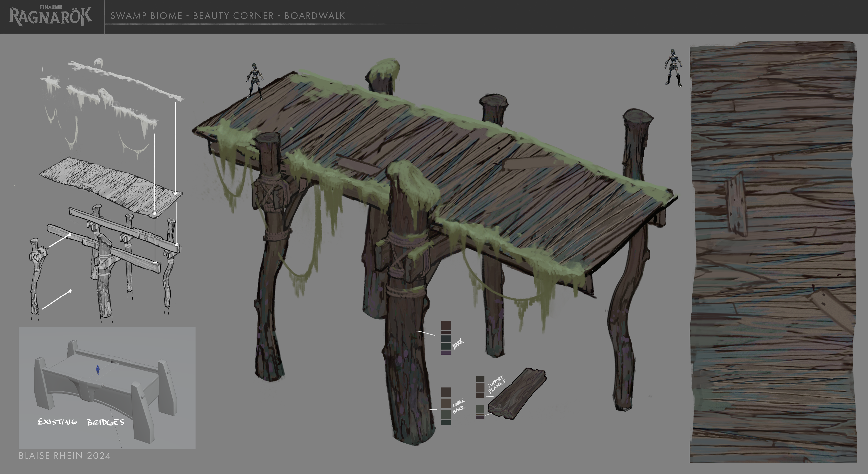Click the "Blaise Rhein 2024" credit text
The height and width of the screenshot is (474, 868).
point(65,456)
